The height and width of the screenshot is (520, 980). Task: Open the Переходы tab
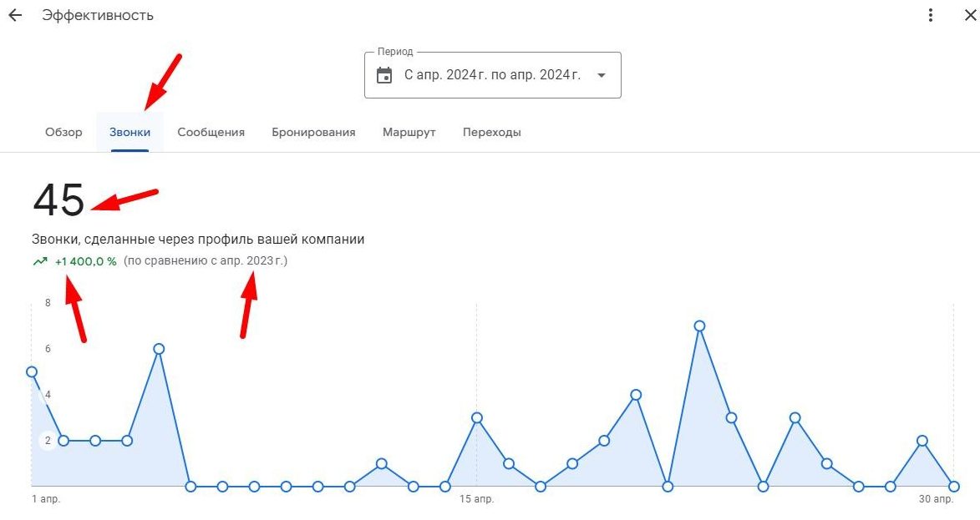491,132
